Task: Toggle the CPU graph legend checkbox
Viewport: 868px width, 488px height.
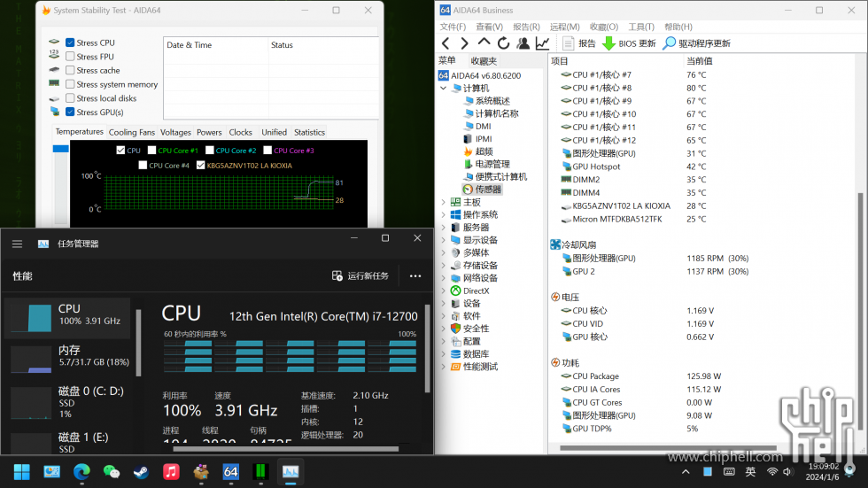Action: pyautogui.click(x=120, y=151)
